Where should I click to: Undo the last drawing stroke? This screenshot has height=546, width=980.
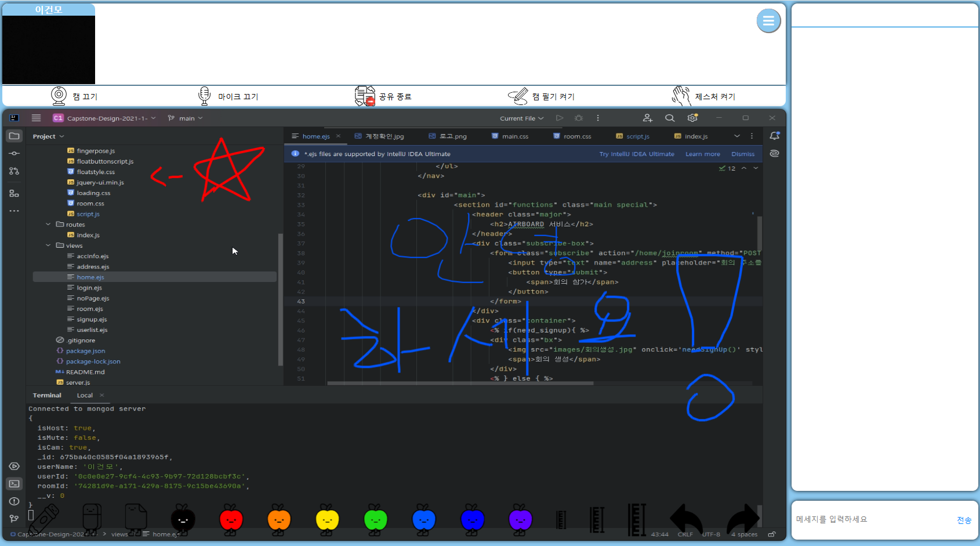click(686, 518)
